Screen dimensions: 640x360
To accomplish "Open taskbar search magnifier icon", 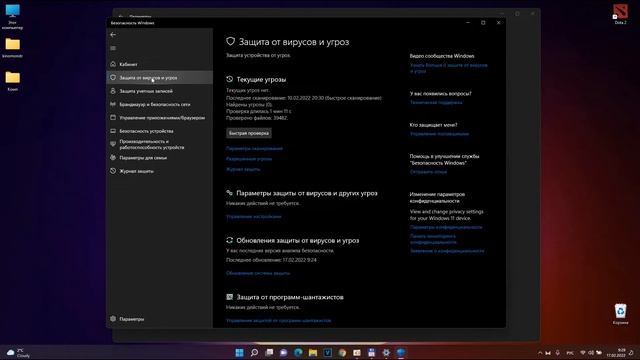I will (x=254, y=352).
